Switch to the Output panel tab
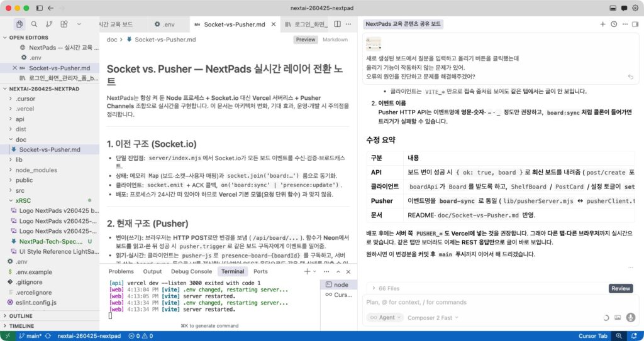The image size is (644, 341). (152, 272)
